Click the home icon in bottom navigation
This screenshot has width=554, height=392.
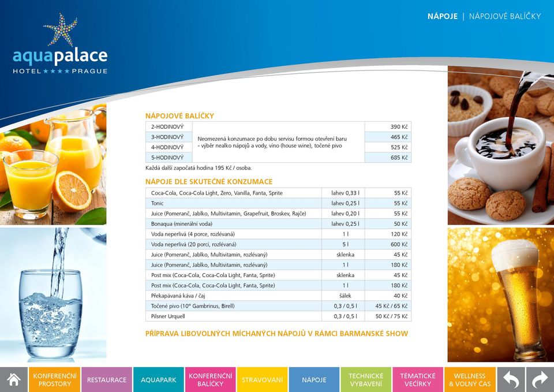coord(14,380)
